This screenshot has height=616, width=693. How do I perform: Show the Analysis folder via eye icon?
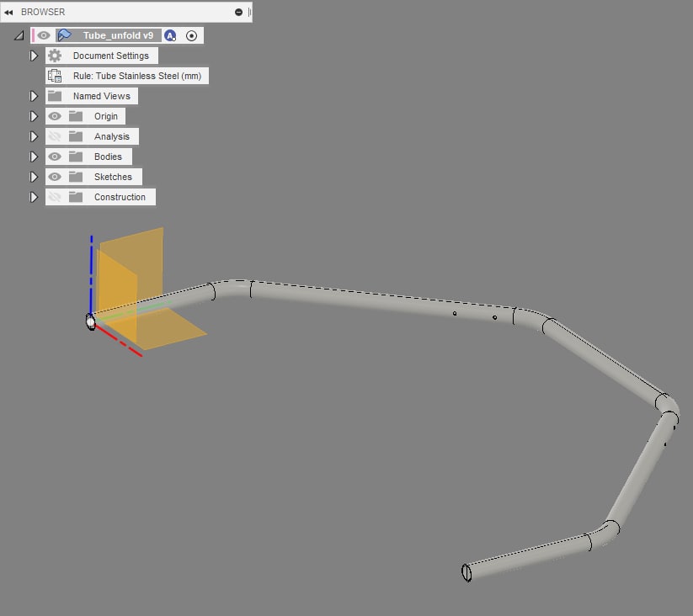coord(55,136)
